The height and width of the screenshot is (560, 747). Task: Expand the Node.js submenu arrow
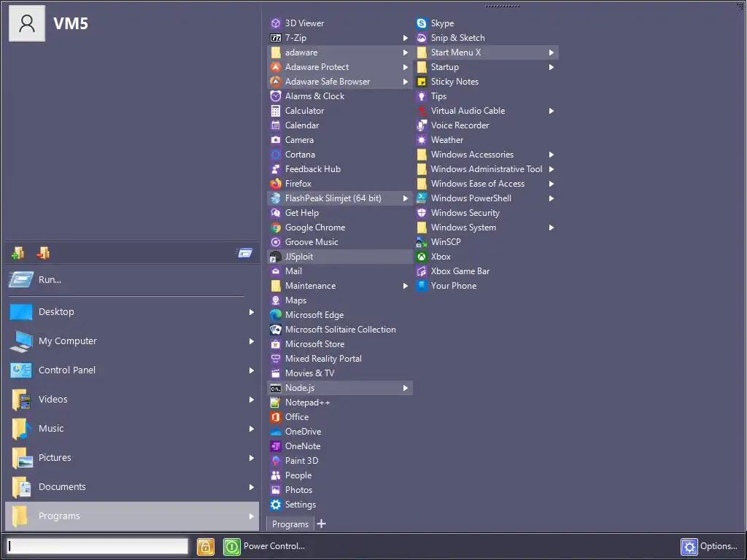(406, 388)
